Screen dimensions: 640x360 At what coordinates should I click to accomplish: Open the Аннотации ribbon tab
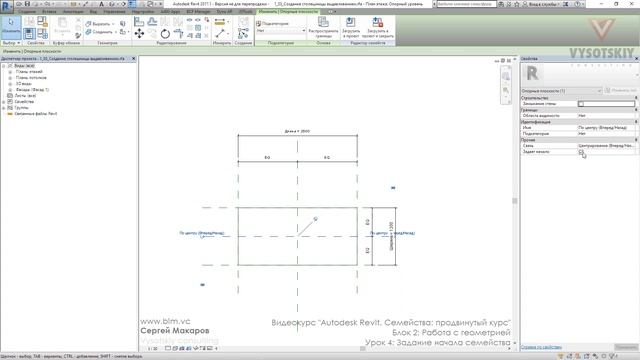(73, 11)
